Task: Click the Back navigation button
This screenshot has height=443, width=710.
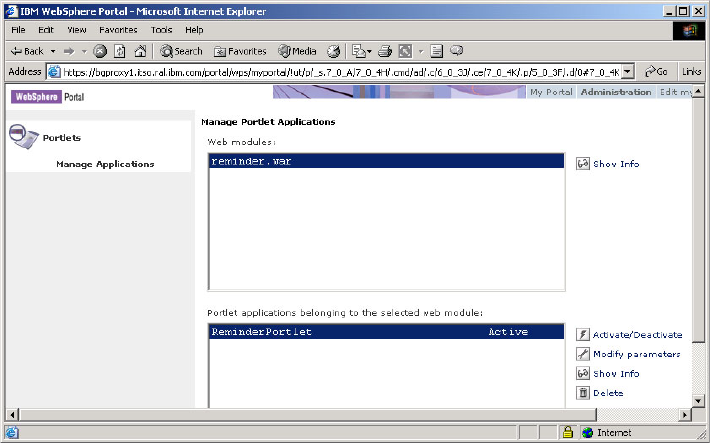Action: click(x=28, y=51)
